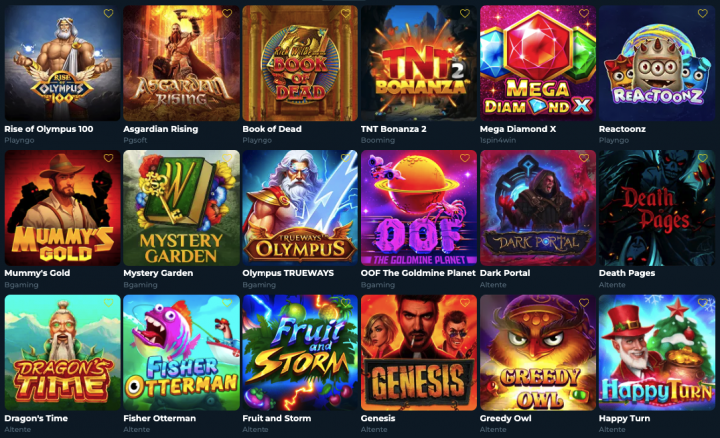Heart the Death Pages game tile
This screenshot has height=438, width=720.
[x=703, y=158]
